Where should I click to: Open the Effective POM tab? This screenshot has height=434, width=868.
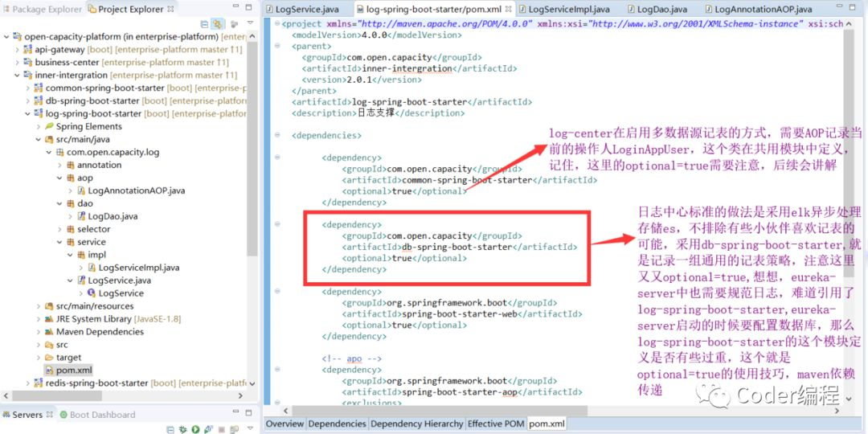[x=495, y=424]
